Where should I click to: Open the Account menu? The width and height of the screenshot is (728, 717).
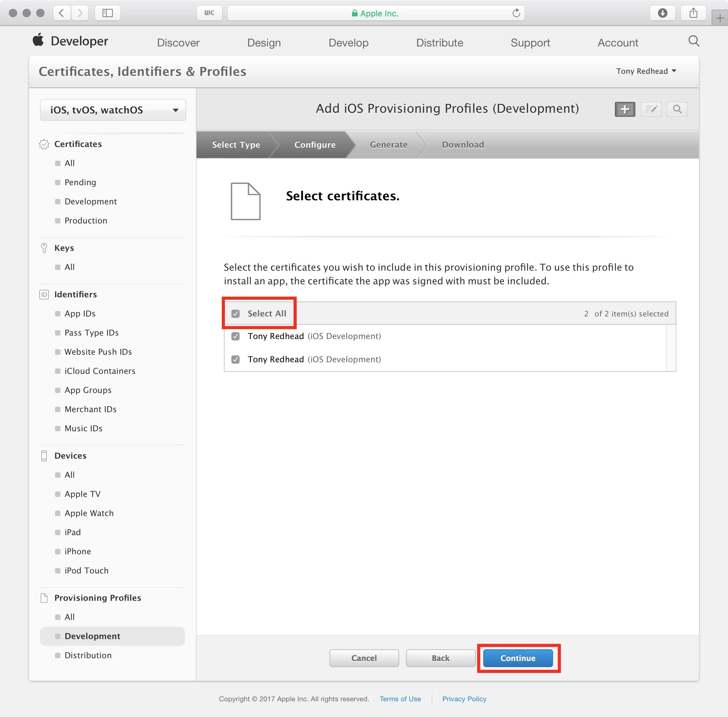[618, 43]
